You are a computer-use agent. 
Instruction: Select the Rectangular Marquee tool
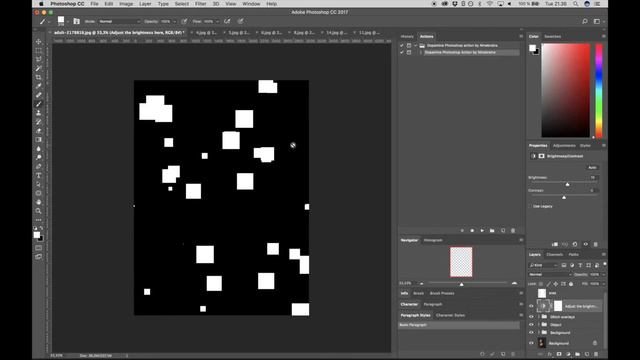coord(39,51)
